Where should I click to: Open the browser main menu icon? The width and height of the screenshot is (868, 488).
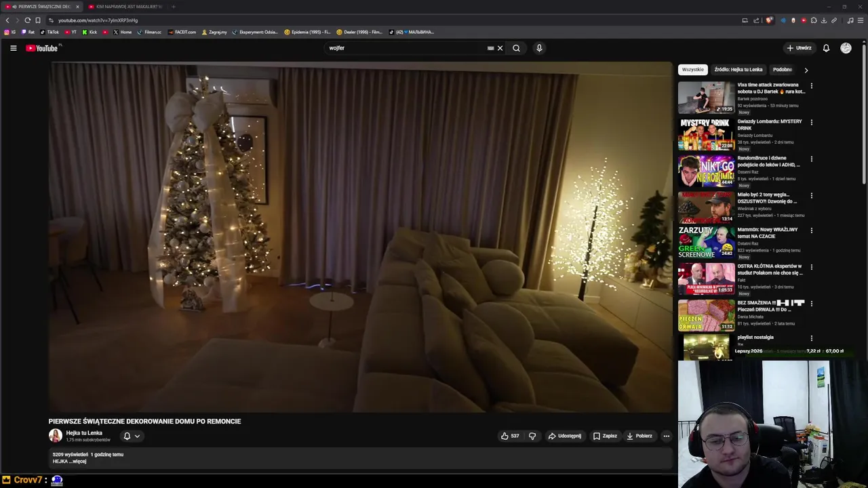pos(861,20)
